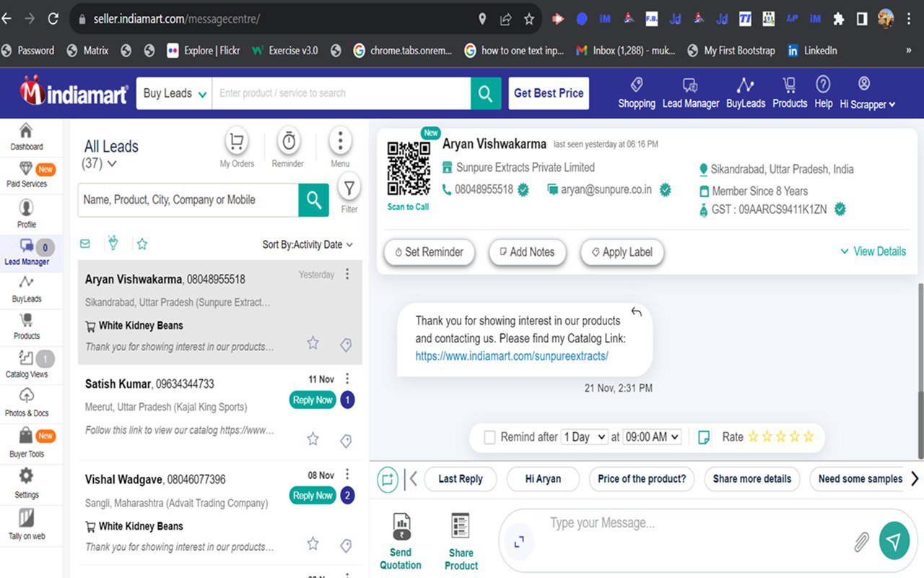Open BuyLeads in left sidebar
Image resolution: width=924 pixels, height=578 pixels.
(27, 289)
